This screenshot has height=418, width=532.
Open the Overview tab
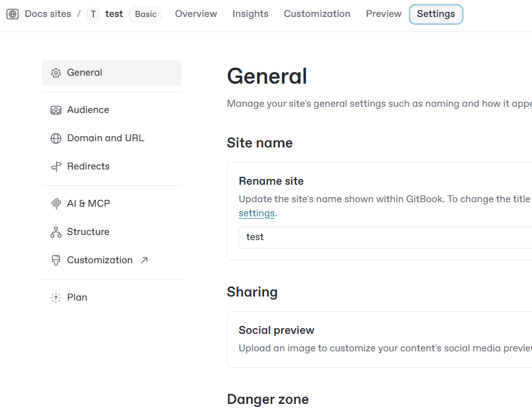tap(196, 14)
